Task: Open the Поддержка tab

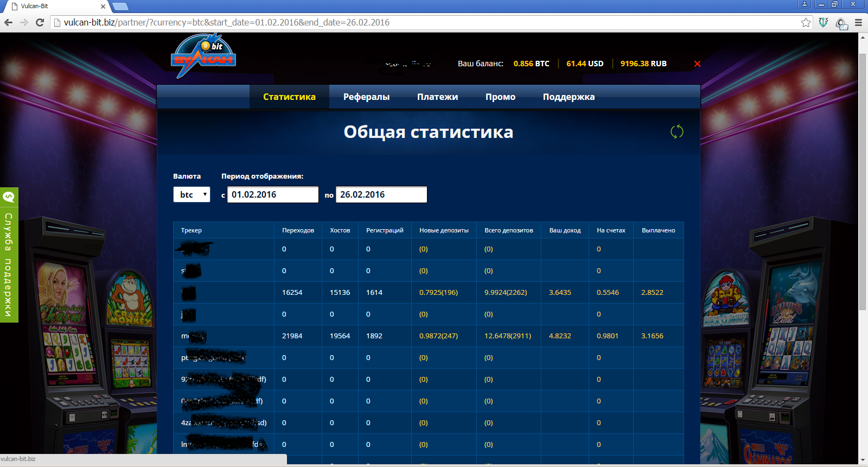Action: click(x=569, y=97)
